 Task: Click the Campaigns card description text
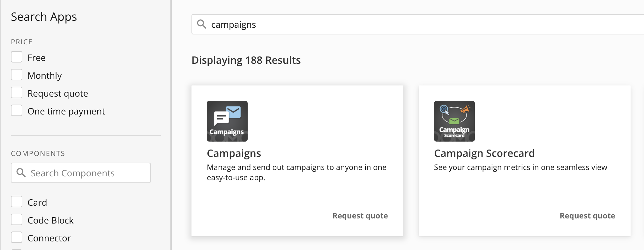click(x=297, y=173)
